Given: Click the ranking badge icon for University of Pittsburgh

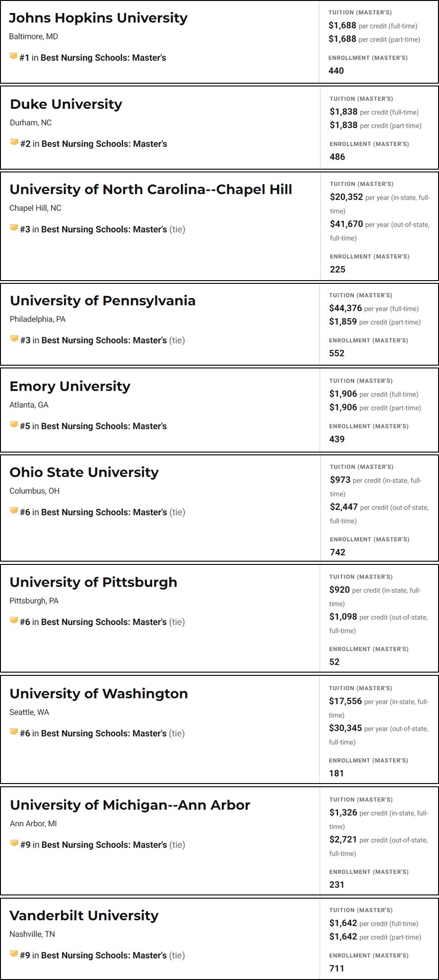Looking at the screenshot, I should point(14,620).
